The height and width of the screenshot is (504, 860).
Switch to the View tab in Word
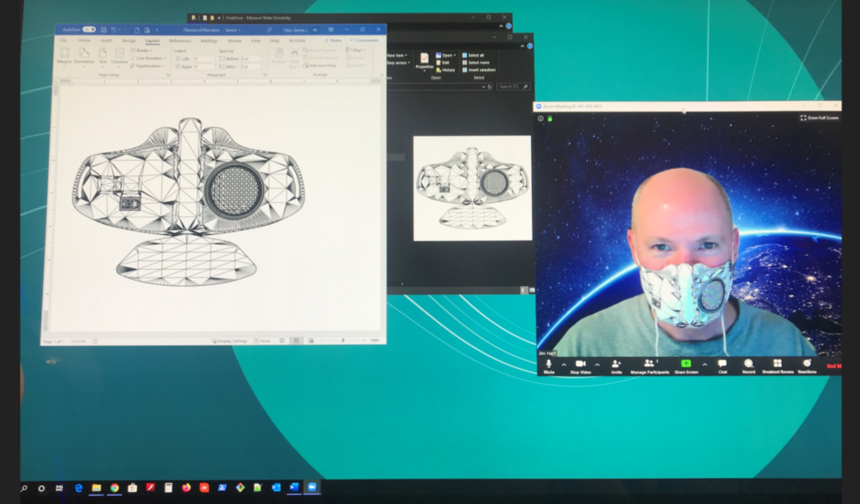(x=255, y=41)
